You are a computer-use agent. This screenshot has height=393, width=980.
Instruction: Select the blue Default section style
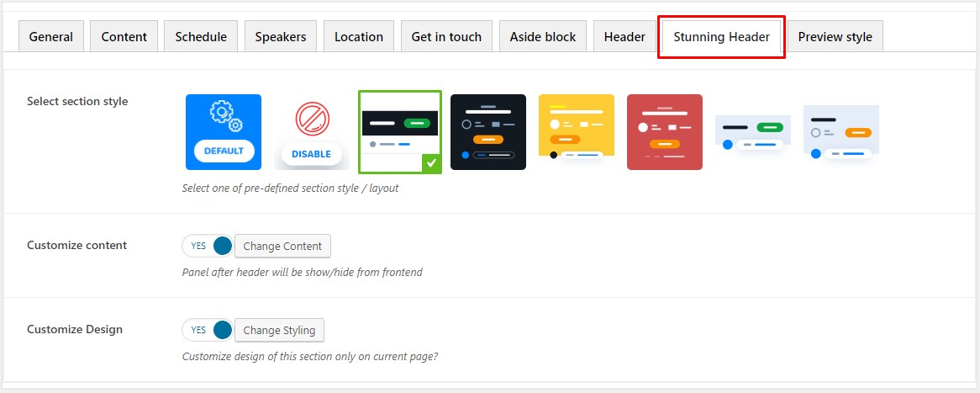tap(223, 132)
